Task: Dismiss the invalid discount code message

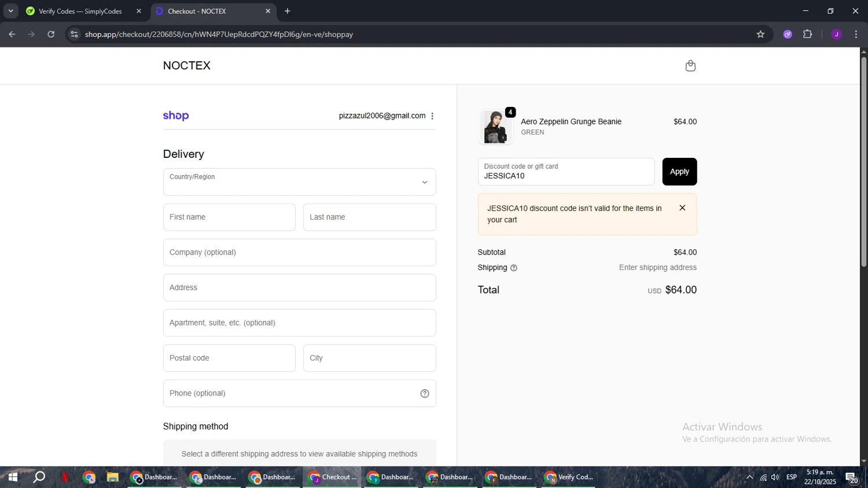Action: [x=682, y=208]
